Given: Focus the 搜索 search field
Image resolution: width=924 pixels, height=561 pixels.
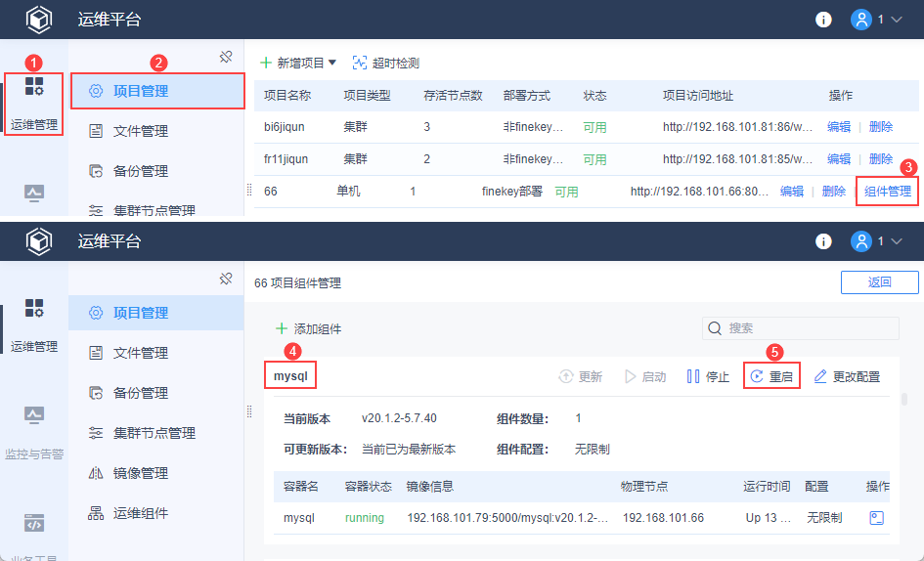Looking at the screenshot, I should (800, 328).
